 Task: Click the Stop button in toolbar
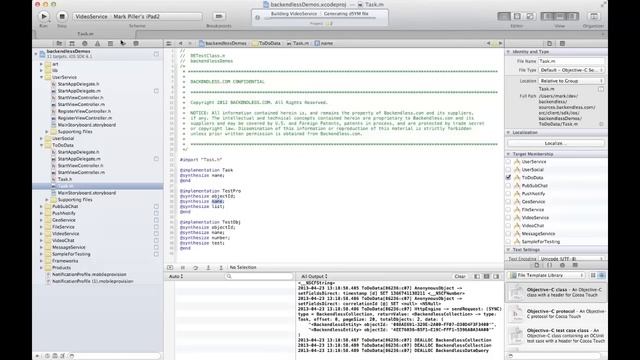click(x=62, y=16)
